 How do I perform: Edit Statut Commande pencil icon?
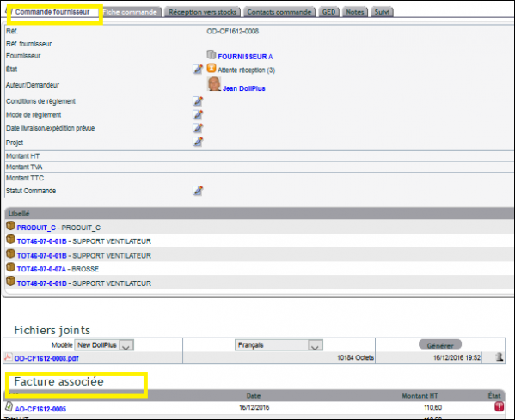point(198,191)
